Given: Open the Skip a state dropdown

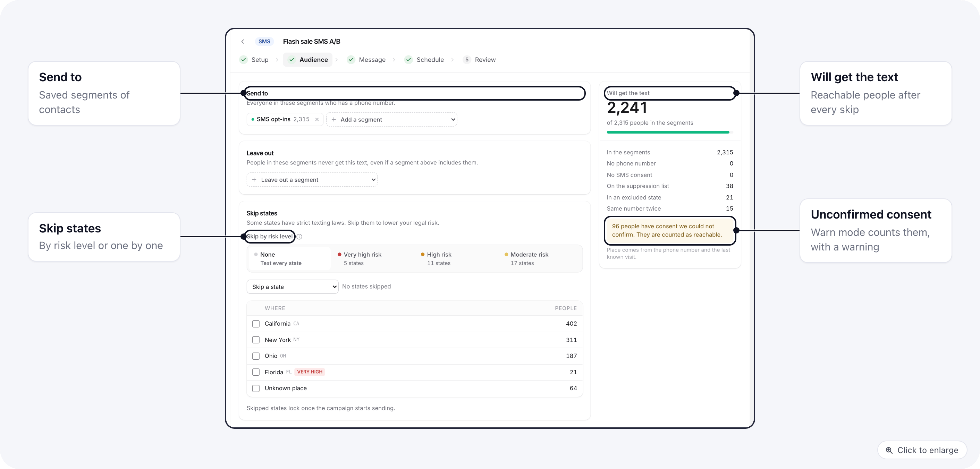Looking at the screenshot, I should click(x=293, y=287).
